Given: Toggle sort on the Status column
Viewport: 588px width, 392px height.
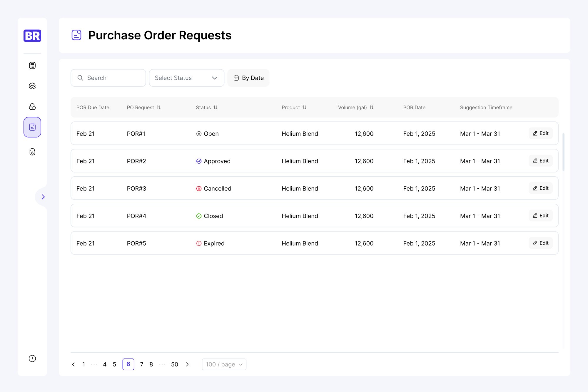Looking at the screenshot, I should pyautogui.click(x=216, y=108).
